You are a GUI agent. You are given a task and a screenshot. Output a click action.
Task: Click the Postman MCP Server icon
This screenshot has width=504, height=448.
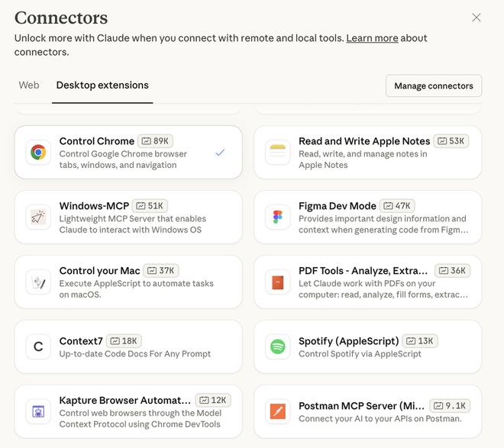coord(277,412)
